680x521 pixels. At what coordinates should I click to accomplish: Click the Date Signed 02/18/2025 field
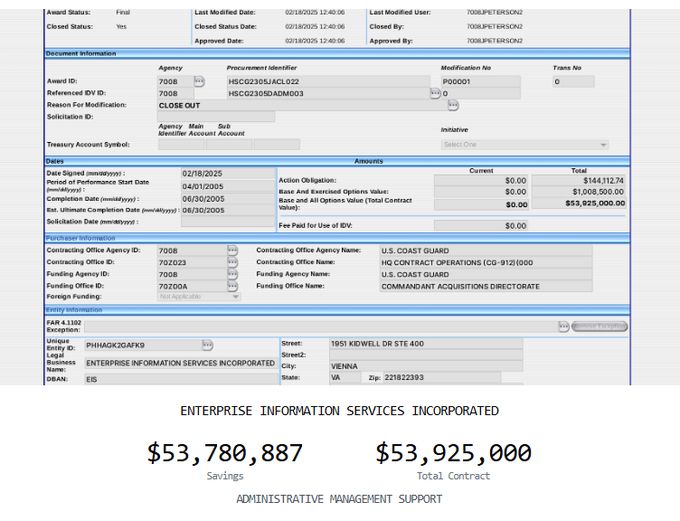tap(228, 174)
